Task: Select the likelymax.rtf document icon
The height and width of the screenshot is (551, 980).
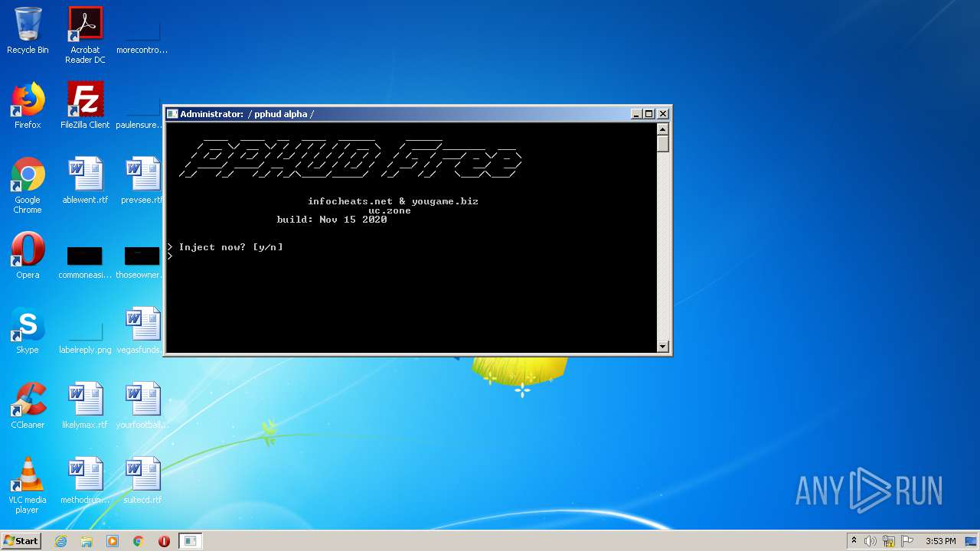Action: coord(85,406)
